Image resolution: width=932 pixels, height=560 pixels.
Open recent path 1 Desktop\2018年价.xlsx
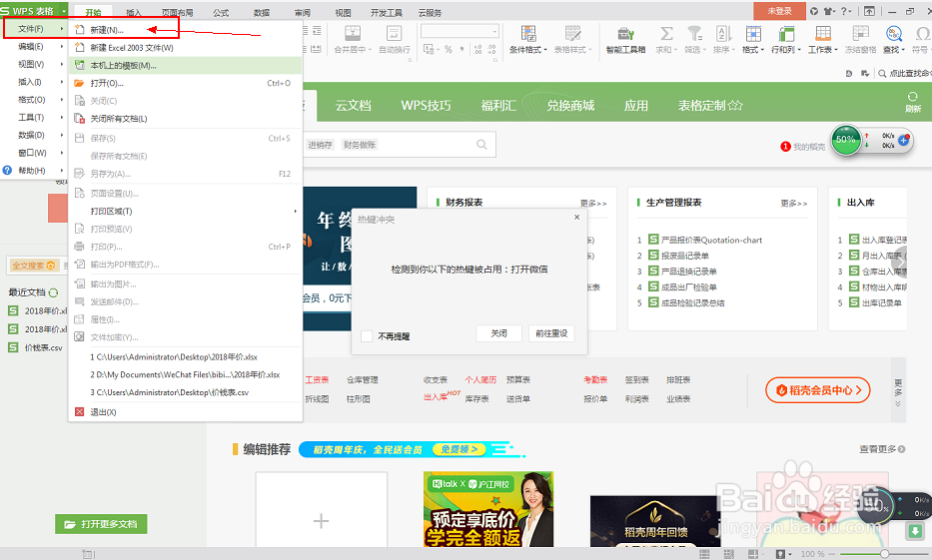[174, 357]
